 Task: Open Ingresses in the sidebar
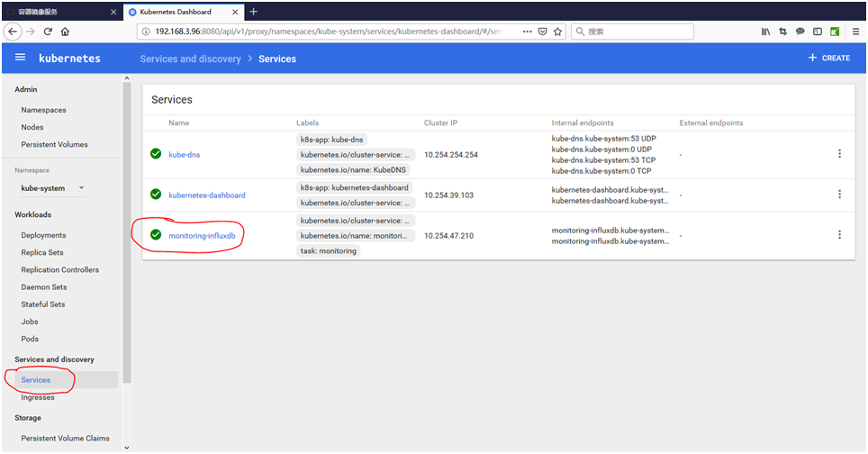[38, 397]
